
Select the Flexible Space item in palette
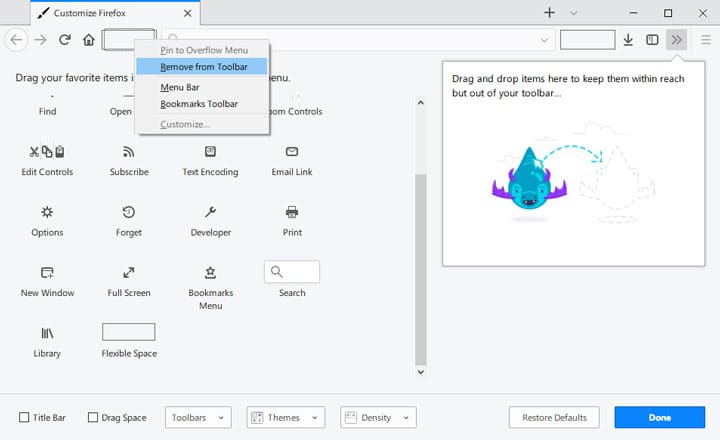(129, 340)
